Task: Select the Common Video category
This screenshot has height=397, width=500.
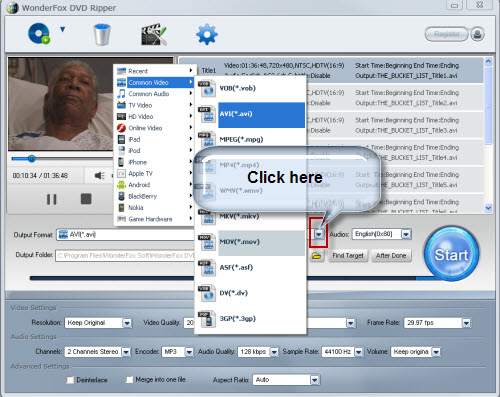Action: click(155, 82)
